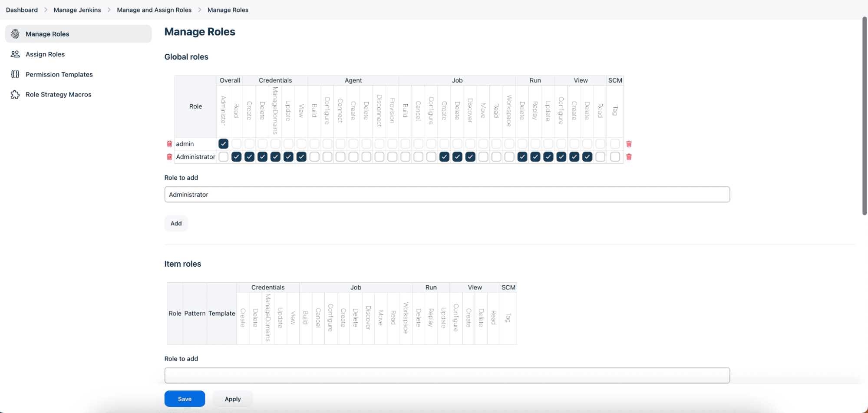This screenshot has height=413, width=868.
Task: Enable Overall Administer for Administrator role
Action: (x=223, y=157)
